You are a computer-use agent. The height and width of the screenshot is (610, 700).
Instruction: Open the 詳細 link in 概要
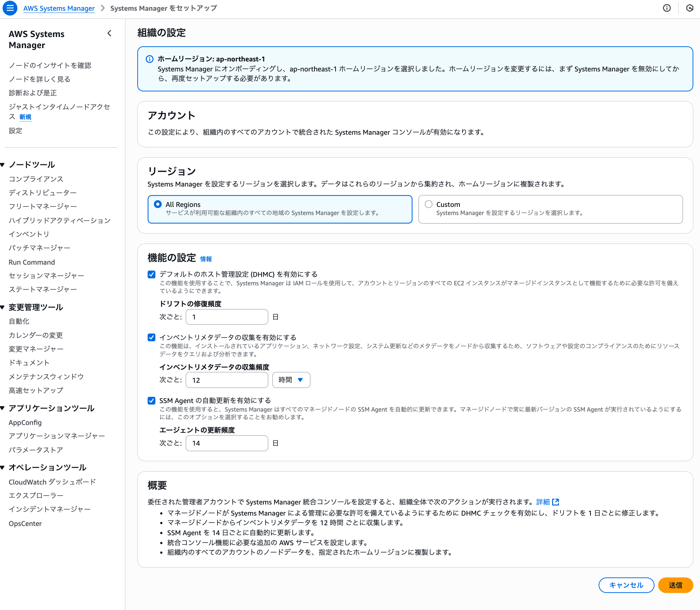click(543, 502)
